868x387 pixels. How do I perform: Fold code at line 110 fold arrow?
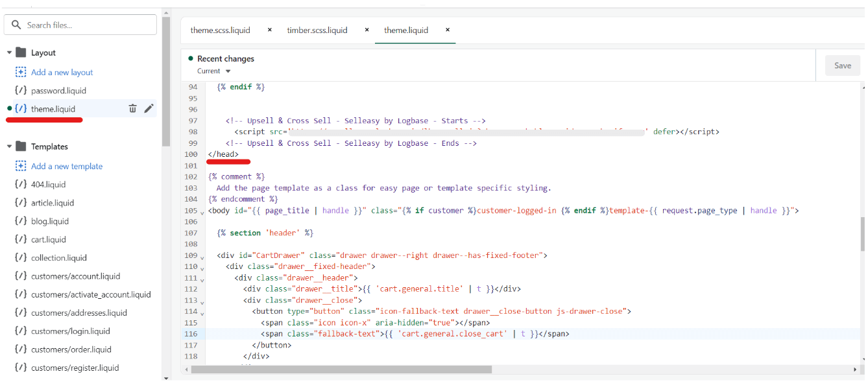(x=202, y=268)
